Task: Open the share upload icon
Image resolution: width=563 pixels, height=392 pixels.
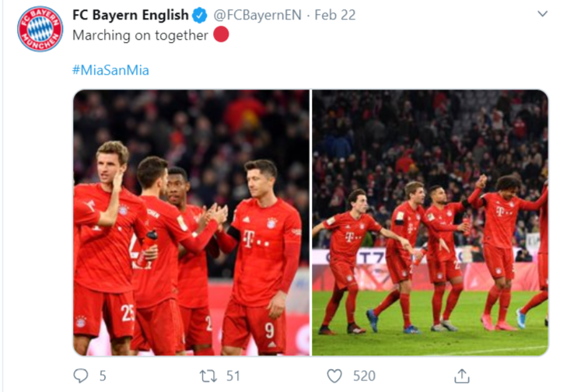Action: click(x=462, y=376)
